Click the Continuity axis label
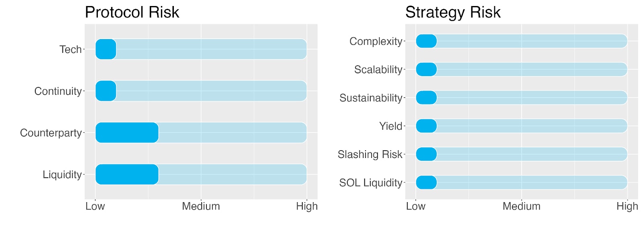 (x=58, y=91)
